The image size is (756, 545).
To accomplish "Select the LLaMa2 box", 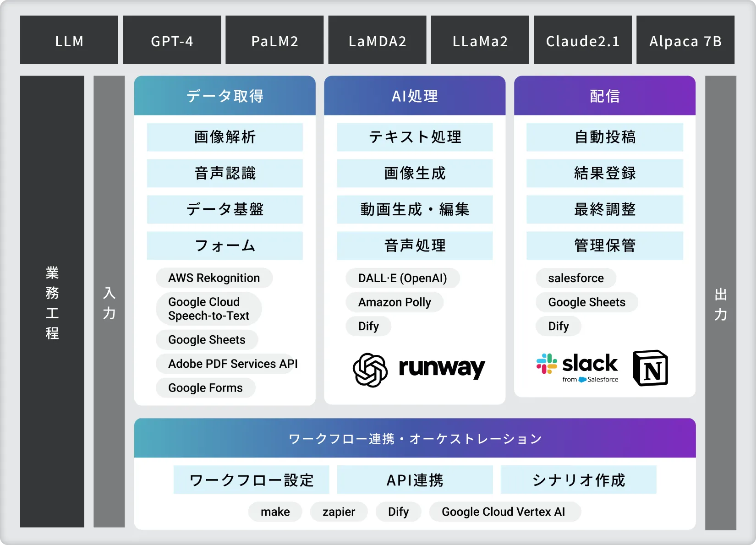I will pos(480,40).
